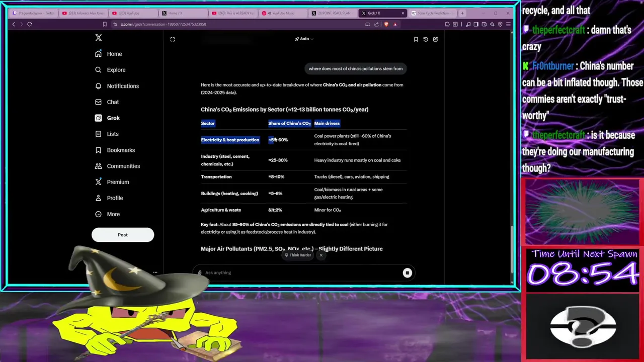Open Bookmarks in the sidebar
The image size is (644, 362).
click(x=115, y=150)
